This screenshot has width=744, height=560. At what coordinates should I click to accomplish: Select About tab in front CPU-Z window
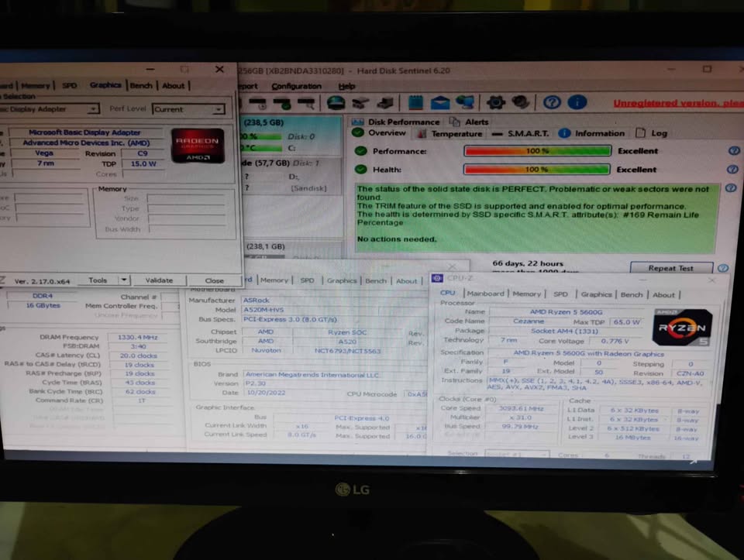(x=173, y=85)
